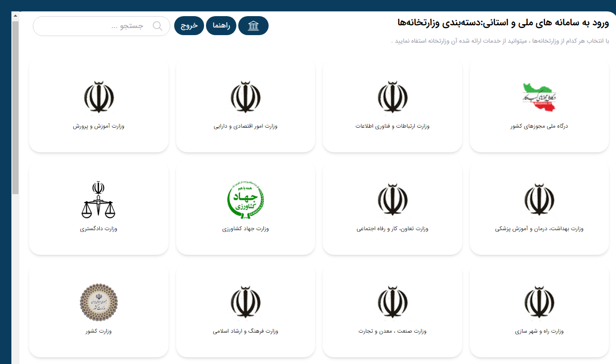Click the ministries building icon button
This screenshot has width=616, height=364.
pyautogui.click(x=253, y=26)
